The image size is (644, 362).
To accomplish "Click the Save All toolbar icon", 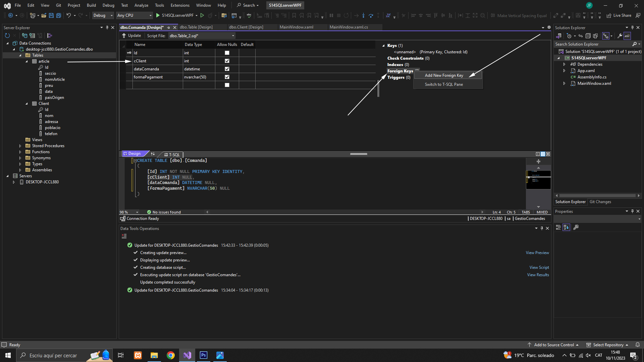I will pyautogui.click(x=59, y=15).
